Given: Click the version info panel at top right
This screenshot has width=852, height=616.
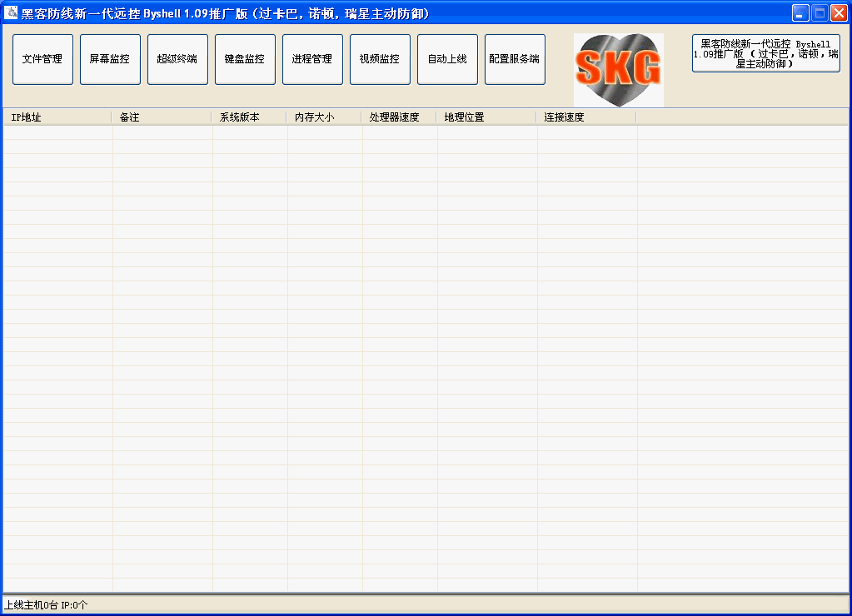Looking at the screenshot, I should pyautogui.click(x=765, y=52).
